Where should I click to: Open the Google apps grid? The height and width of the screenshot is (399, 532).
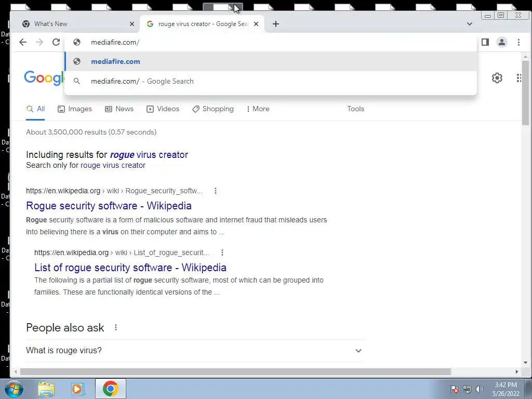(x=519, y=78)
